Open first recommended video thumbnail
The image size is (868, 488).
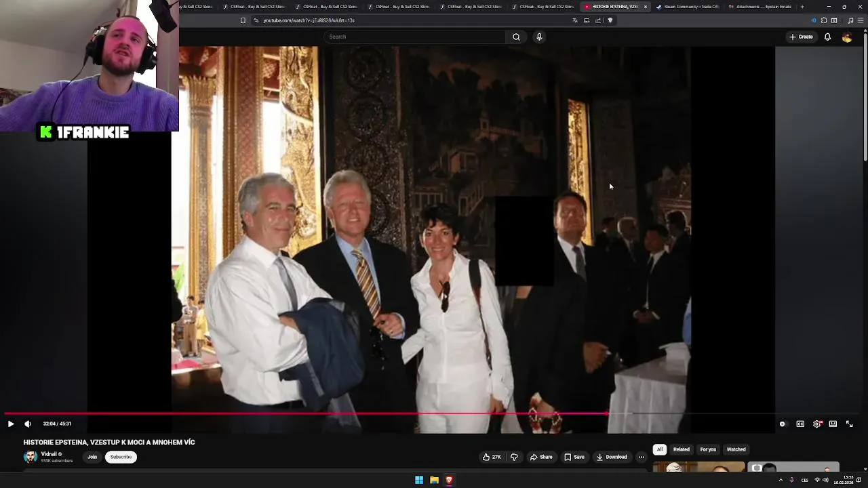pos(698,467)
